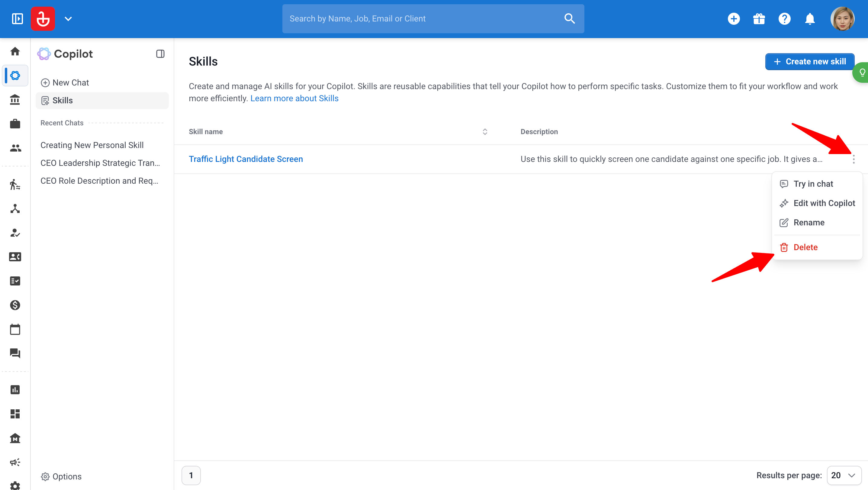This screenshot has height=490, width=868.
Task: Expand the workspace dropdown next to logo
Action: (68, 19)
